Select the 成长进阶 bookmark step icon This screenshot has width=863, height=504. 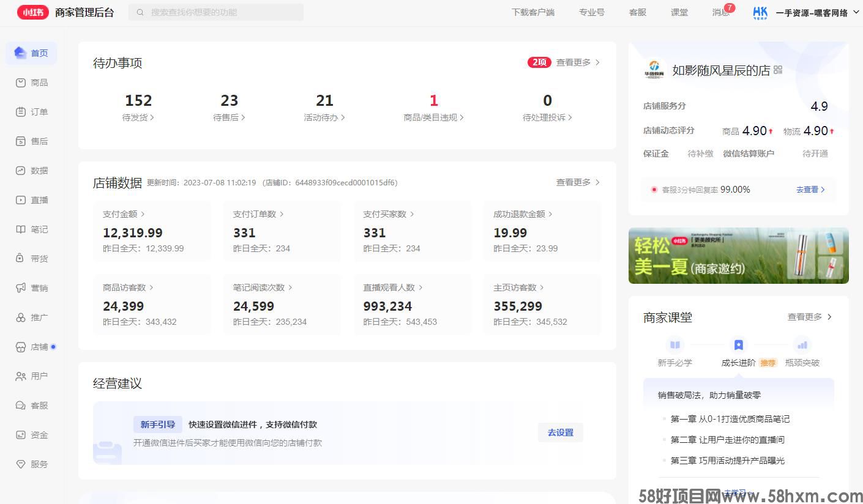click(x=739, y=344)
